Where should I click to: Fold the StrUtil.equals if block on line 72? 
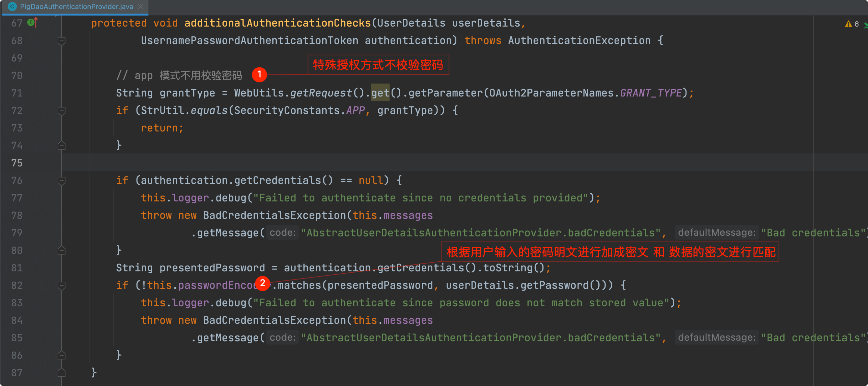tap(61, 111)
